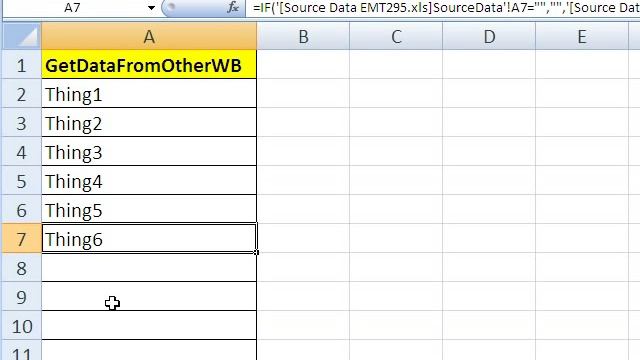Viewport: 640px width, 360px height.
Task: Select the Thing5 cell
Action: click(x=149, y=210)
